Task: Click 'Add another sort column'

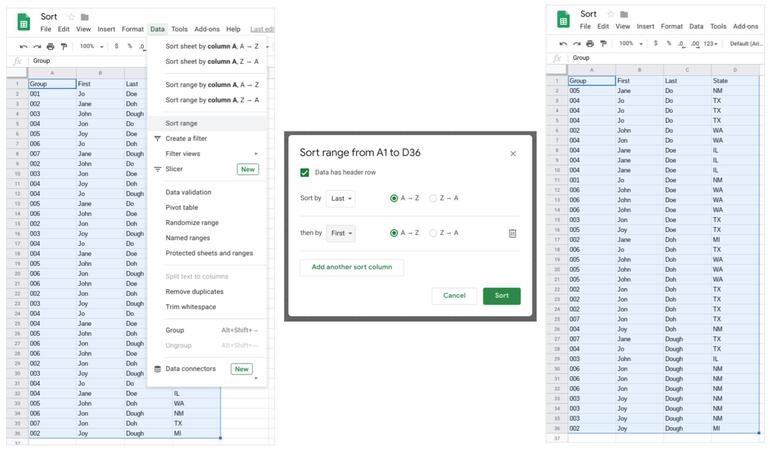Action: click(352, 267)
